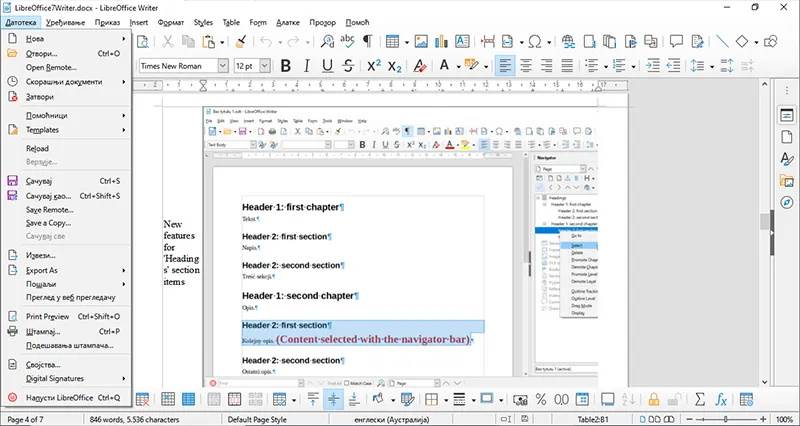Image resolution: width=800 pixels, height=426 pixels.
Task: Open Find and Replace icon
Action: pyautogui.click(x=327, y=41)
